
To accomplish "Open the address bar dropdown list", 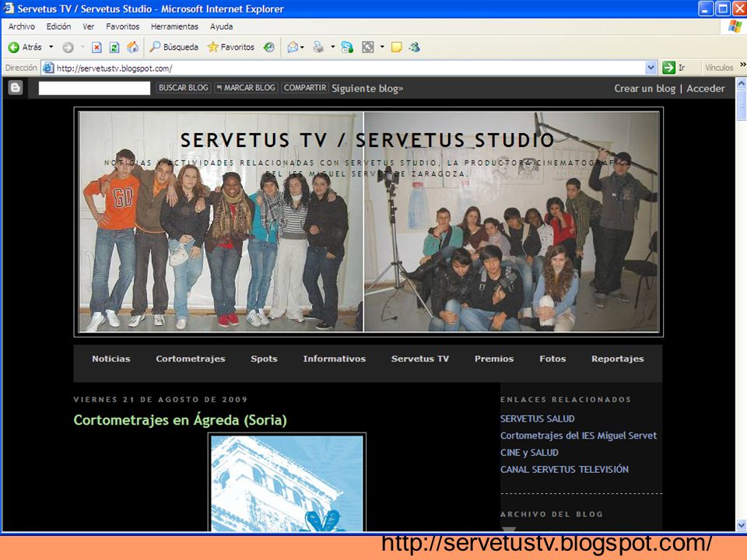I will (651, 68).
